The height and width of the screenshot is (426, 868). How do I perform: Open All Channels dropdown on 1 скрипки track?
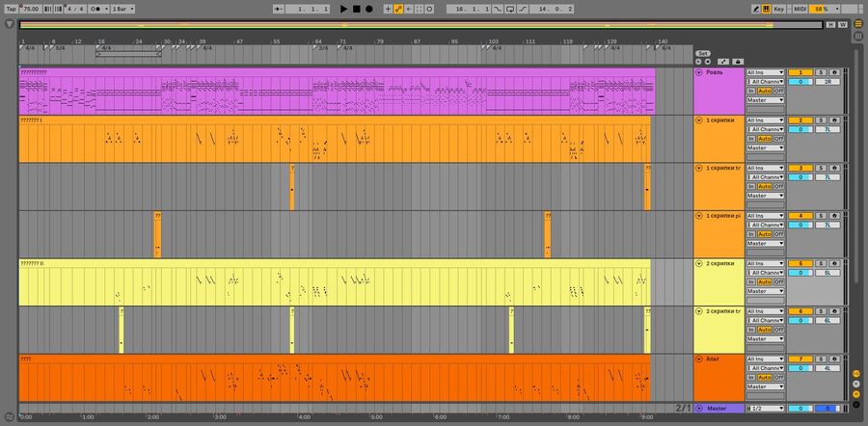pos(765,129)
